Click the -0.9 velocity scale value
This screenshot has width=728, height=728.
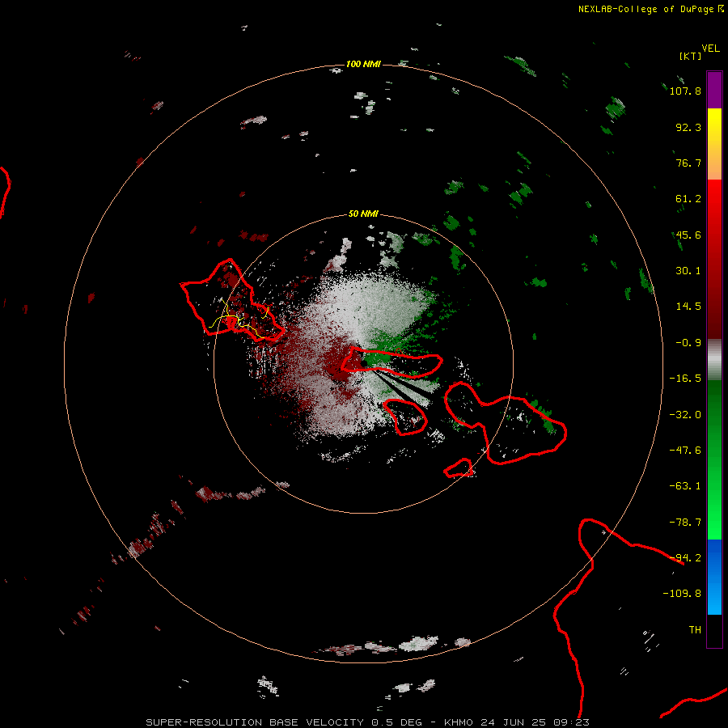click(688, 343)
